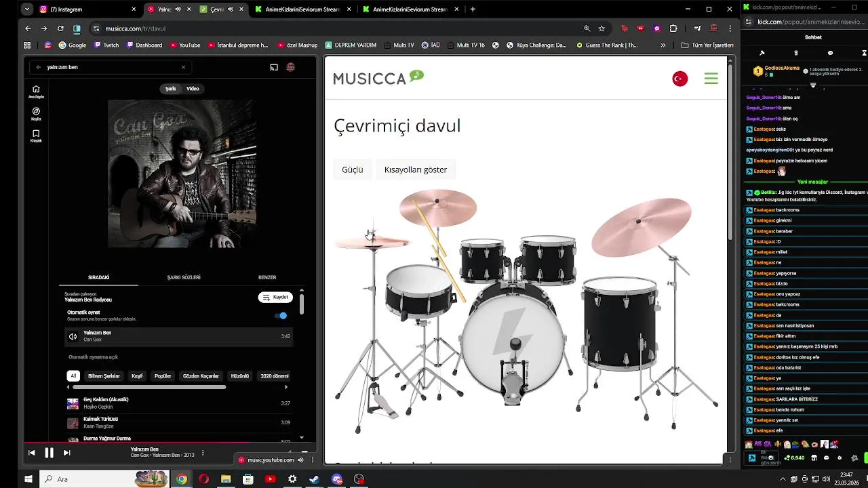Viewport: 868px width, 488px height.
Task: Open the Kitaplık library icon in sidebar
Action: [x=36, y=136]
